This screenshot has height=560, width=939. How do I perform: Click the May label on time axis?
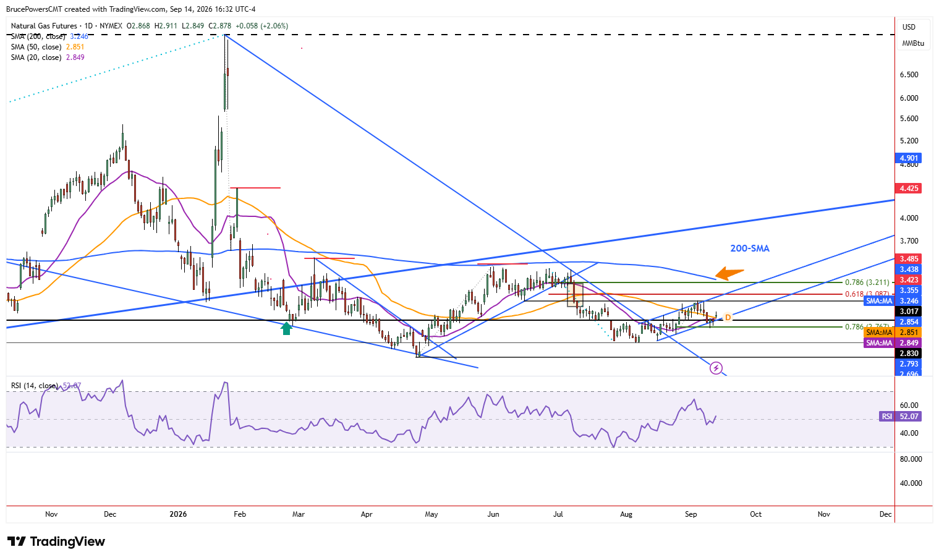[431, 514]
